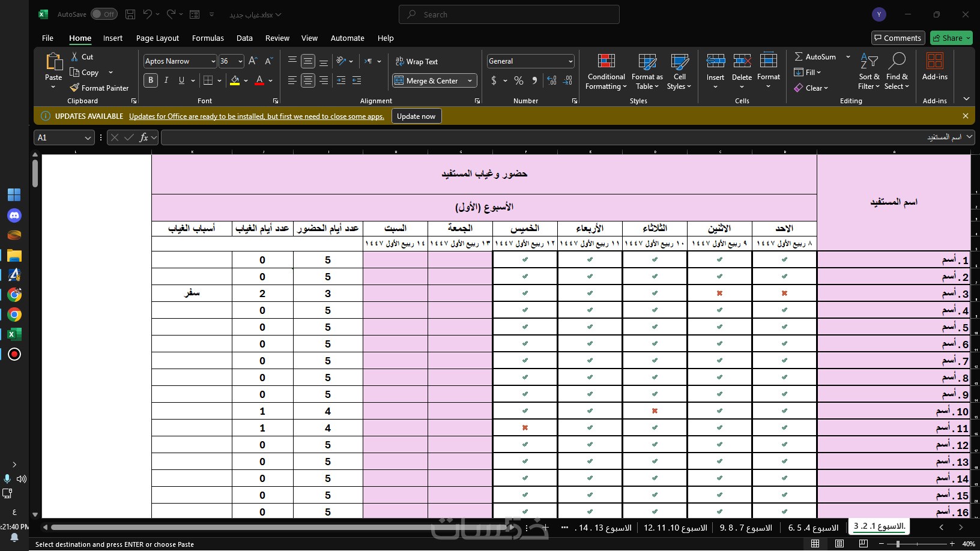Open Google Chrome from taskbar

(14, 315)
